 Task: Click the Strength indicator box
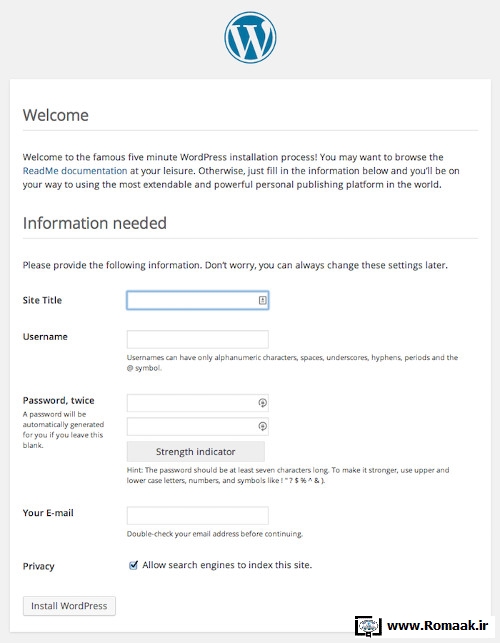click(196, 451)
